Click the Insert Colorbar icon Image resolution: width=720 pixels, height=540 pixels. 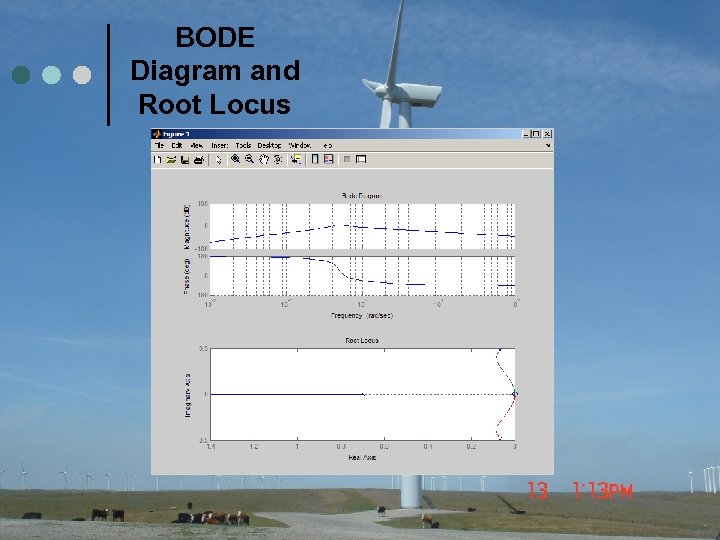tap(315, 159)
